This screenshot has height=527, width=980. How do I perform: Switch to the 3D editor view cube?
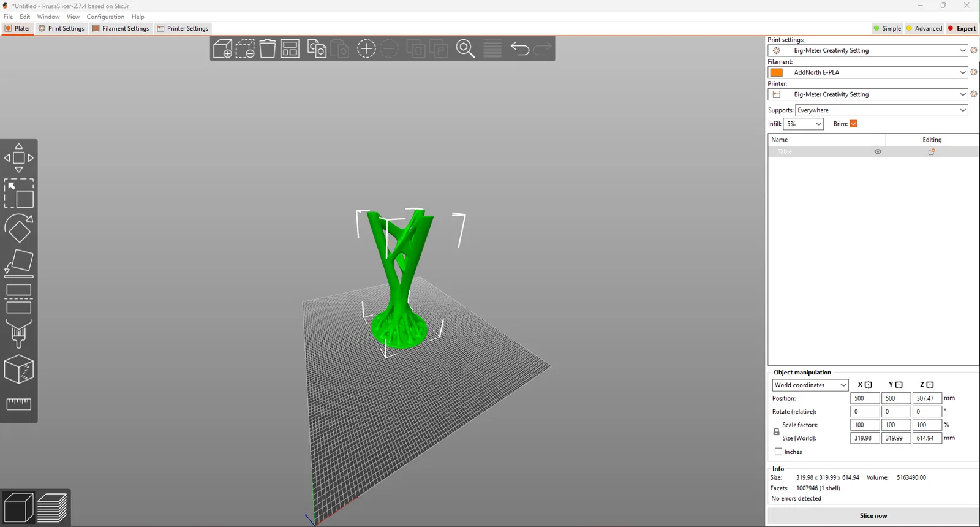[x=18, y=508]
